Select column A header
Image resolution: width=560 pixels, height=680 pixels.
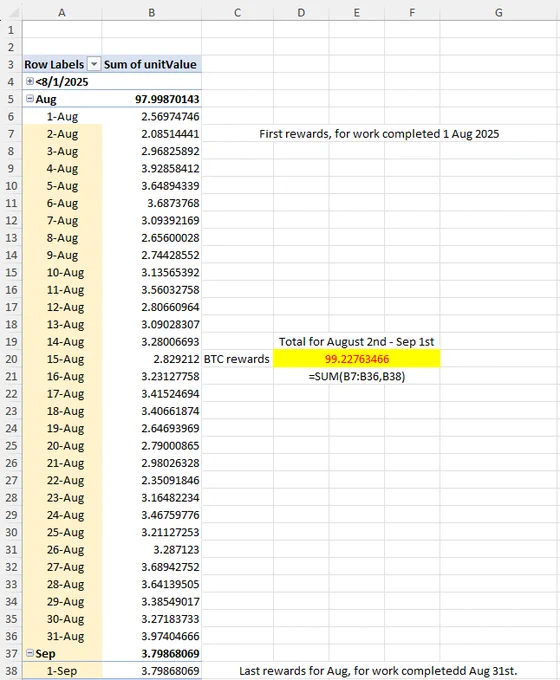pyautogui.click(x=62, y=13)
